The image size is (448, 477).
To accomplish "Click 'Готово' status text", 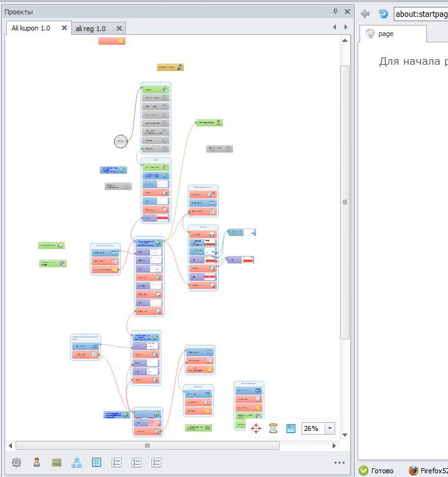I will (x=382, y=471).
